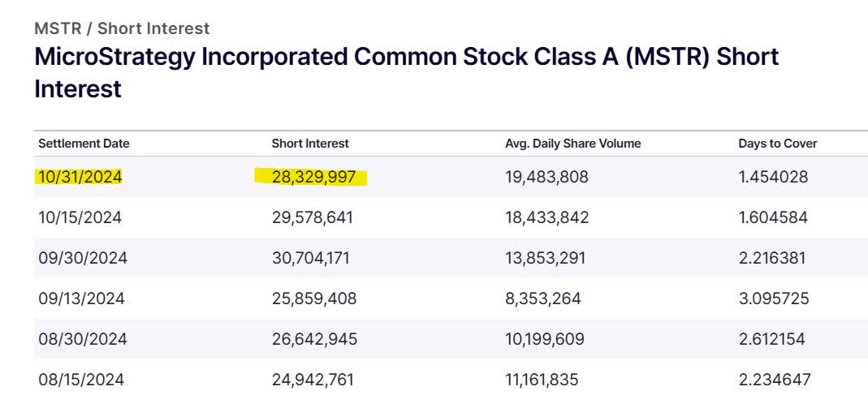Select the 19,483,808 average daily volume

(546, 177)
